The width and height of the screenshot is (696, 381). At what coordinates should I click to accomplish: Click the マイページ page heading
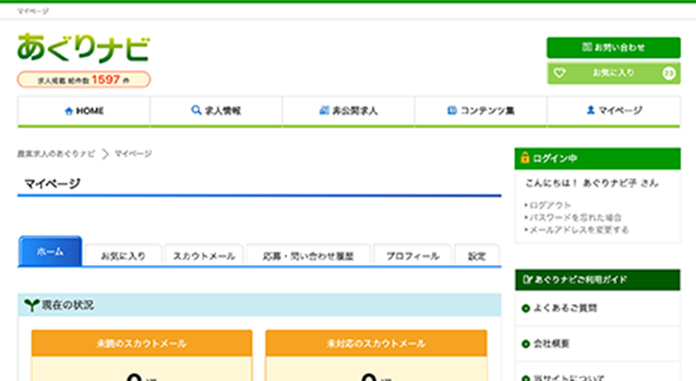click(x=52, y=183)
